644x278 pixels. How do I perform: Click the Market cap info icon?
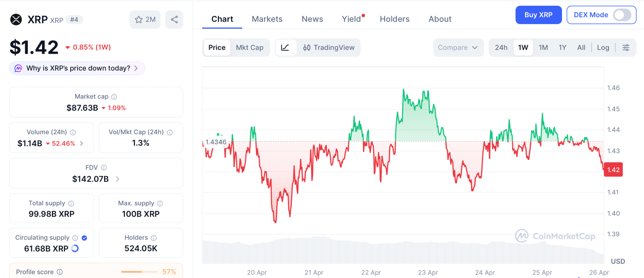[114, 97]
